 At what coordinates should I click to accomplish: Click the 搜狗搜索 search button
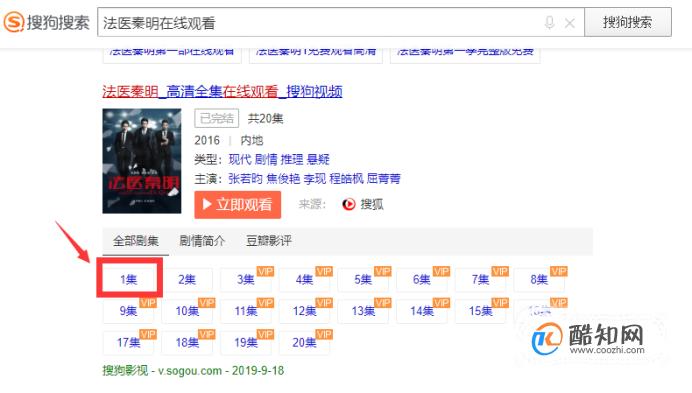click(x=628, y=22)
